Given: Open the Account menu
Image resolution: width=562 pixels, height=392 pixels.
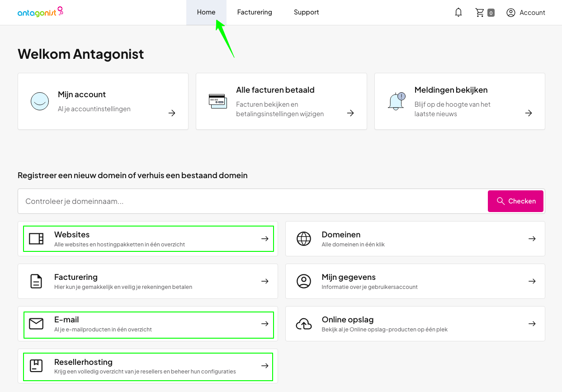Looking at the screenshot, I should pyautogui.click(x=526, y=13).
